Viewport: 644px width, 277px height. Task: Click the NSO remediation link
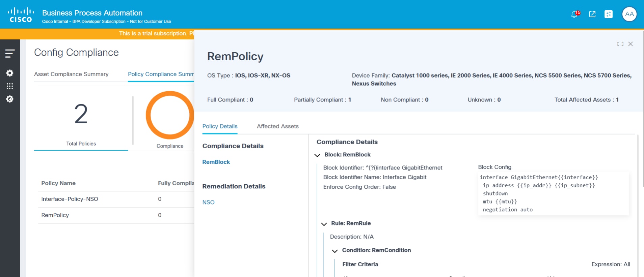pyautogui.click(x=208, y=203)
